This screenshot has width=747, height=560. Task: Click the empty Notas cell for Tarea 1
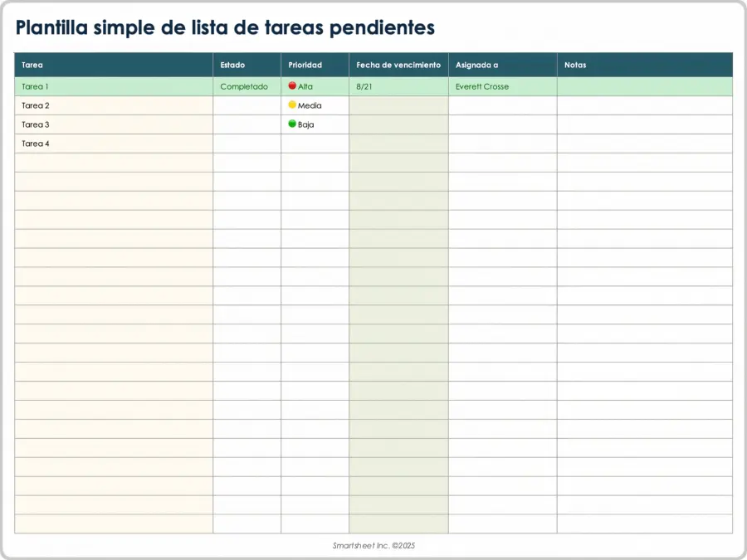(x=644, y=86)
